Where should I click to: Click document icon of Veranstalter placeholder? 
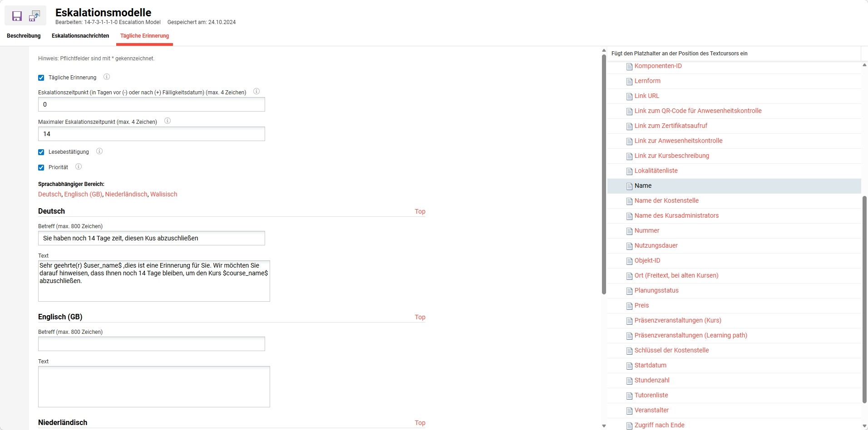629,411
